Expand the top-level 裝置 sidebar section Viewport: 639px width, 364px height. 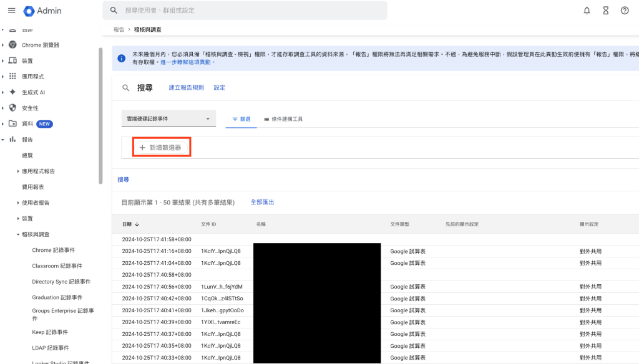[3, 60]
